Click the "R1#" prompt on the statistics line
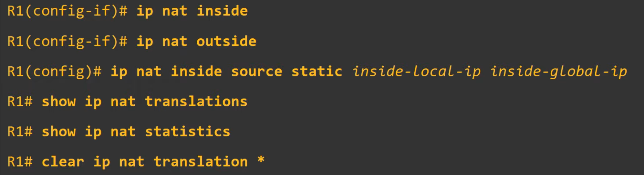 [x=20, y=132]
